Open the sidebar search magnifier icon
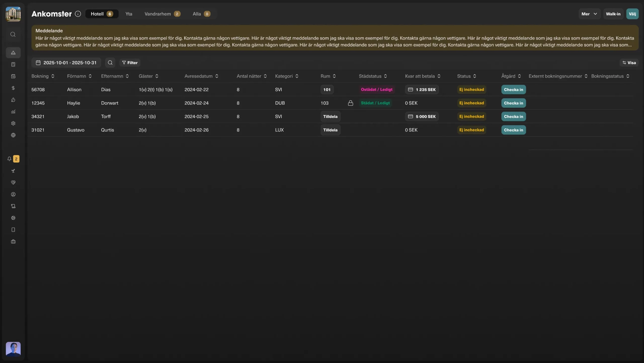Viewport: 644px width, 363px height. [13, 34]
